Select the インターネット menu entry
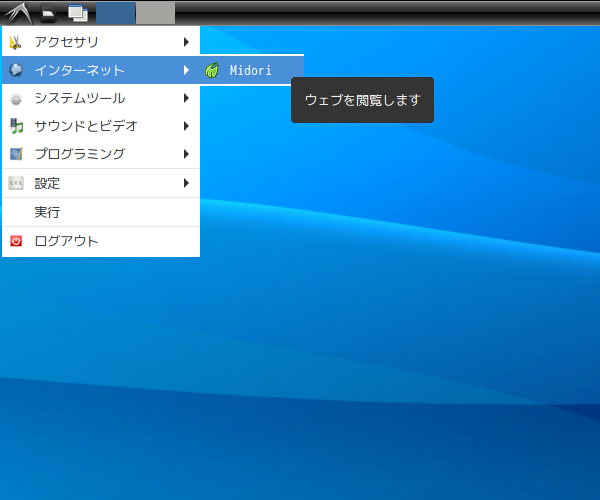600x500 pixels. pyautogui.click(x=101, y=70)
